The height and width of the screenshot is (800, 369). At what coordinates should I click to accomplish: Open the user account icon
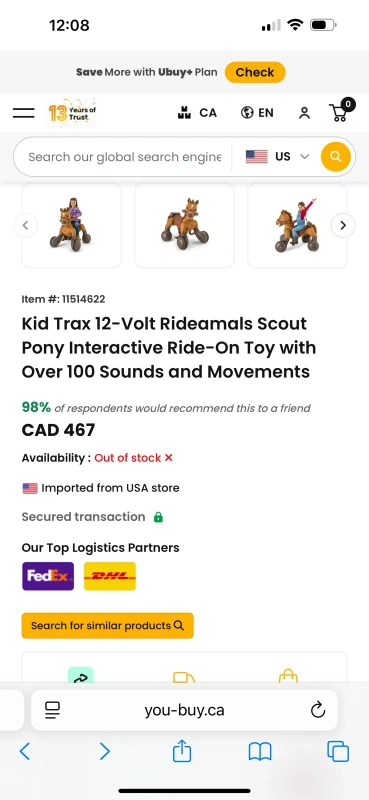coord(304,113)
